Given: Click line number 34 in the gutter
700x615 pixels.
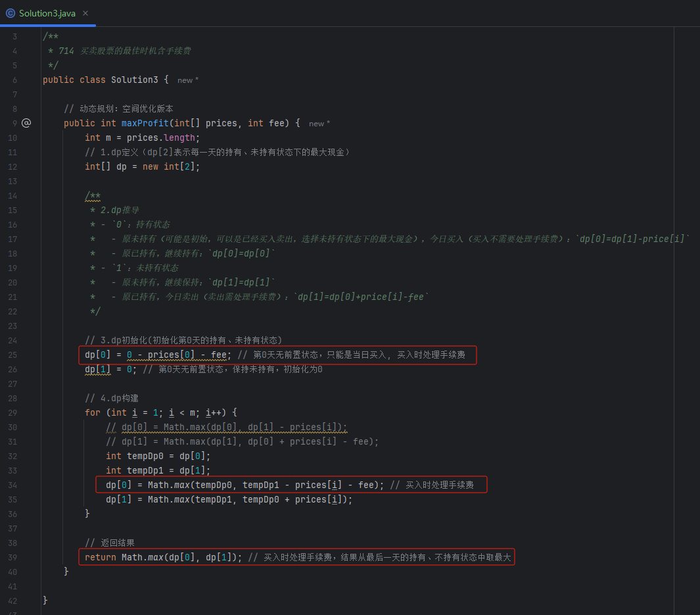Looking at the screenshot, I should coord(13,485).
